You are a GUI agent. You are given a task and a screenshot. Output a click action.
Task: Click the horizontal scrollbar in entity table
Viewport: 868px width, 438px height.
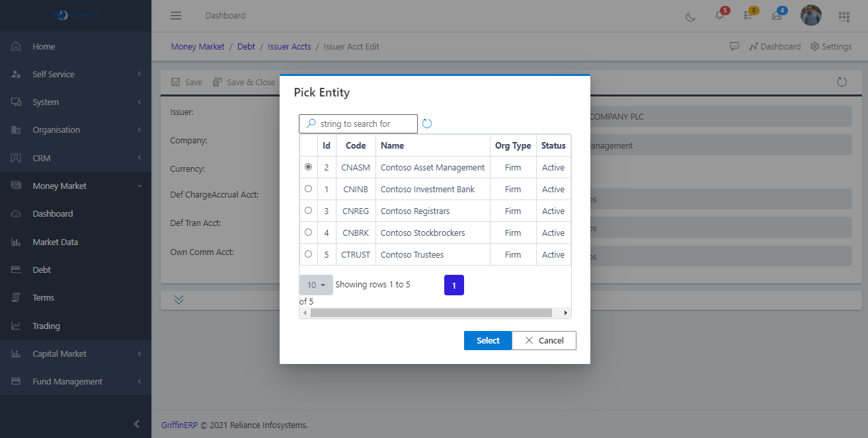pos(430,312)
